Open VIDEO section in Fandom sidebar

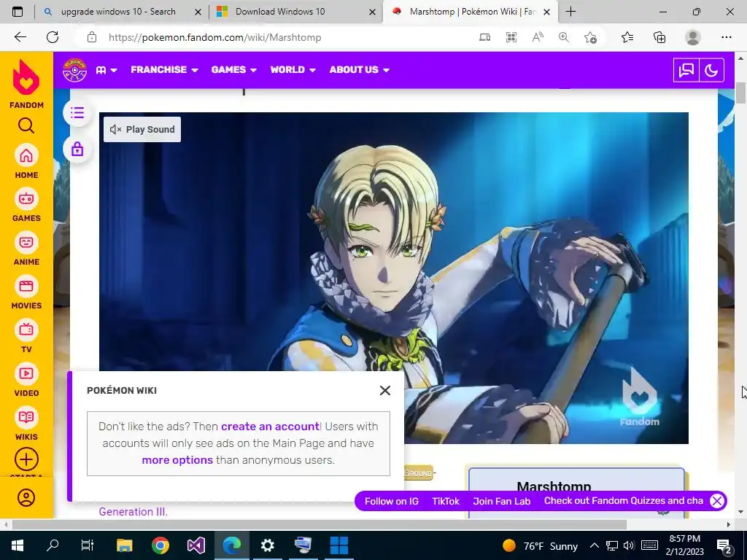point(26,380)
